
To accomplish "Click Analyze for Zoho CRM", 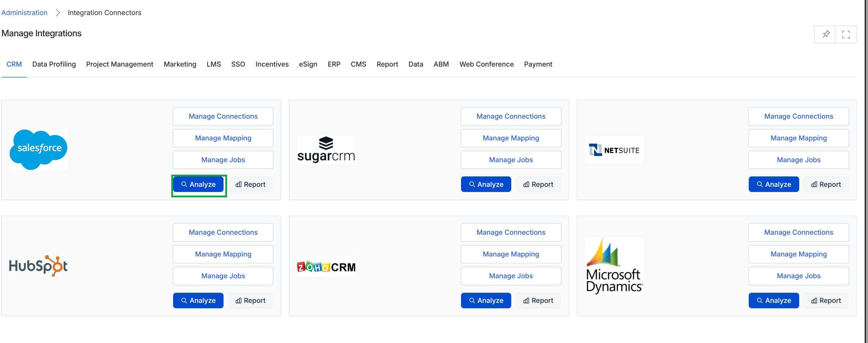I will [x=486, y=301].
